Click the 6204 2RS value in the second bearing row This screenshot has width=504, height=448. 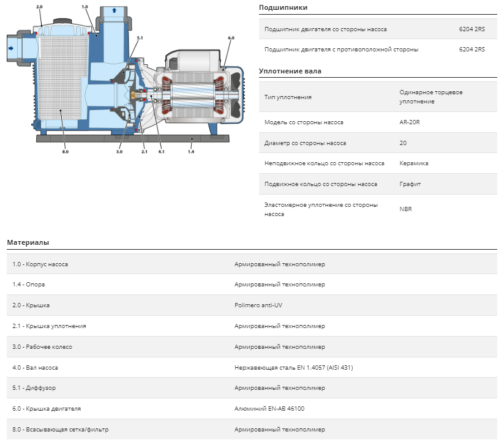click(472, 50)
